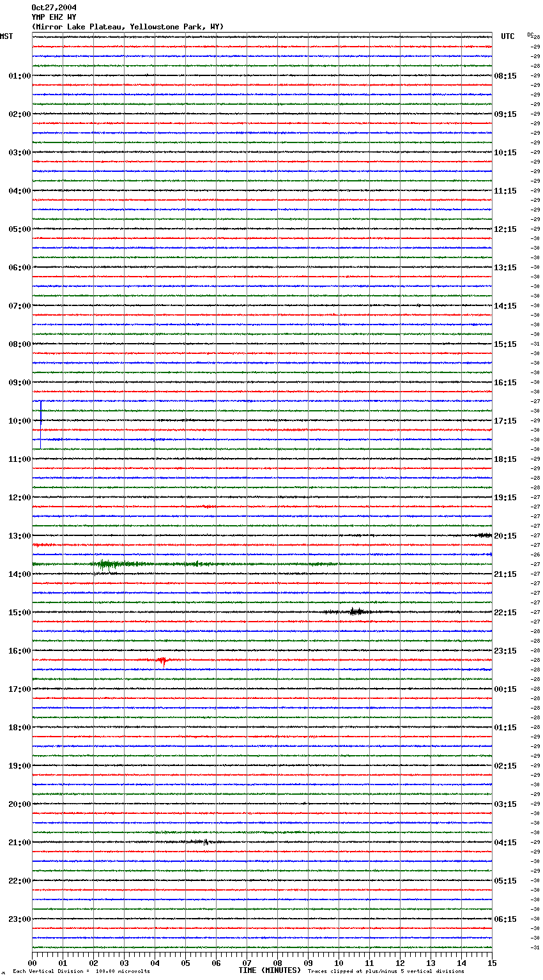The width and height of the screenshot is (543, 980).
Task: Click the blue vertical spike near 10:00
Action: [41, 424]
